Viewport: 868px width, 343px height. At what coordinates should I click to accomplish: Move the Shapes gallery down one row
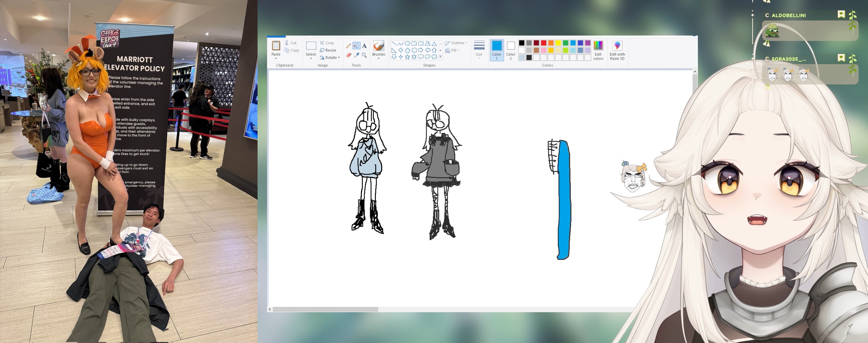point(440,50)
